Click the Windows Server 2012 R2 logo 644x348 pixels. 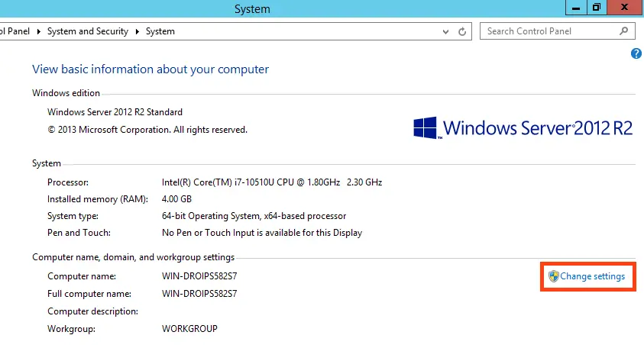[523, 127]
